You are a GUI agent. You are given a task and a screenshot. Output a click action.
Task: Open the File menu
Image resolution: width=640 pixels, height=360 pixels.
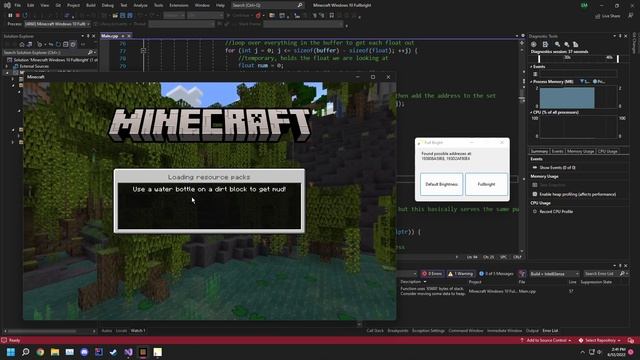pos(18,5)
